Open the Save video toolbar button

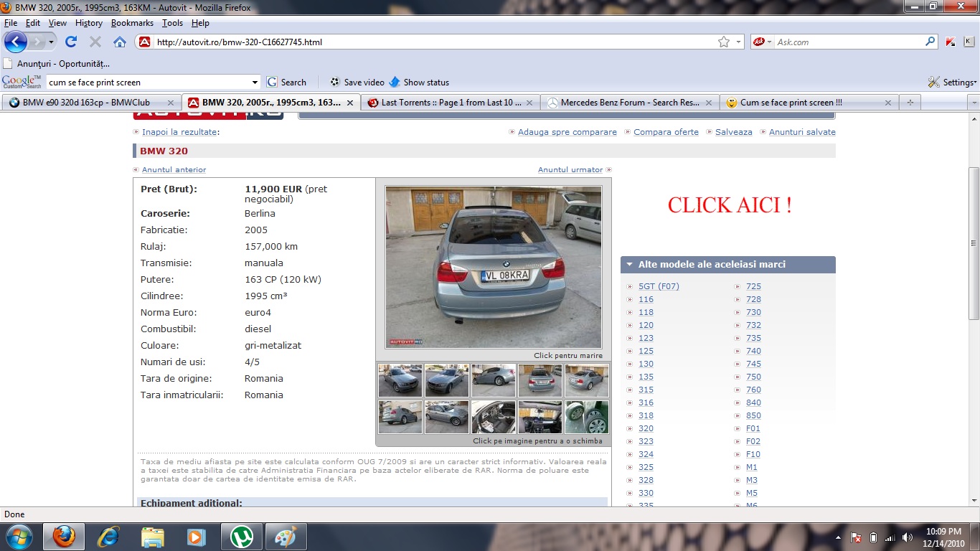(357, 82)
